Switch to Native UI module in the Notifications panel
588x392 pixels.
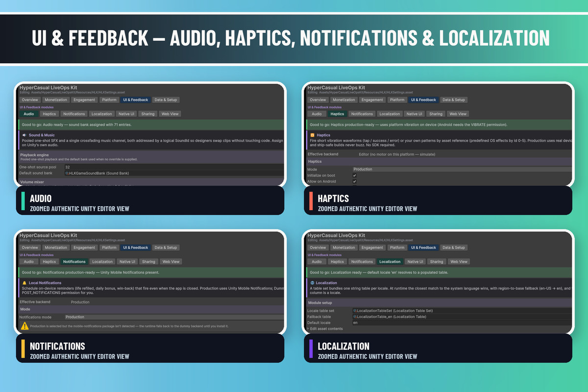[x=127, y=262]
